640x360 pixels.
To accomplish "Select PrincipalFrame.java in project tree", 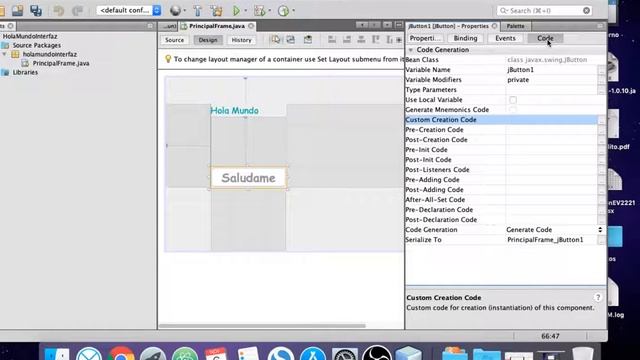I will coord(61,63).
